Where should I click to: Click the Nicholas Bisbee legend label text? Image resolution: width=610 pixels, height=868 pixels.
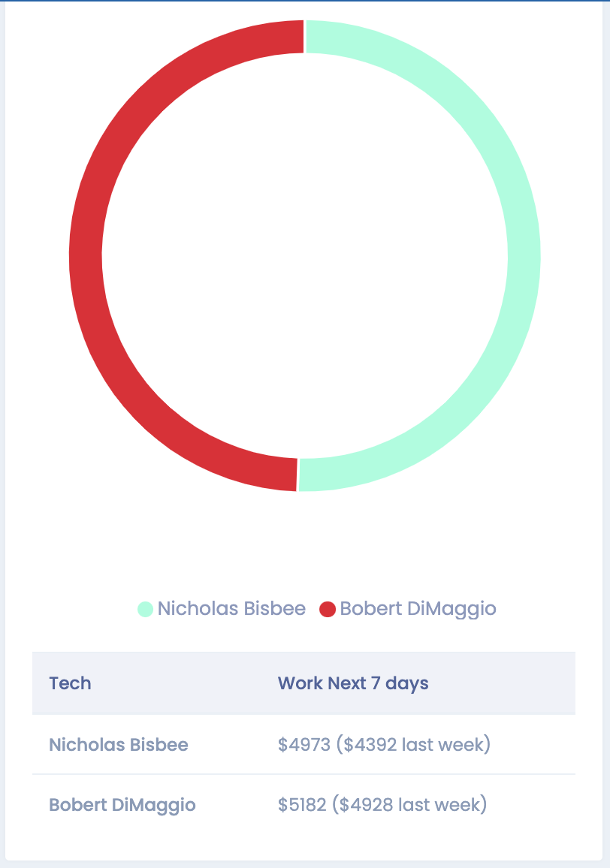point(231,608)
